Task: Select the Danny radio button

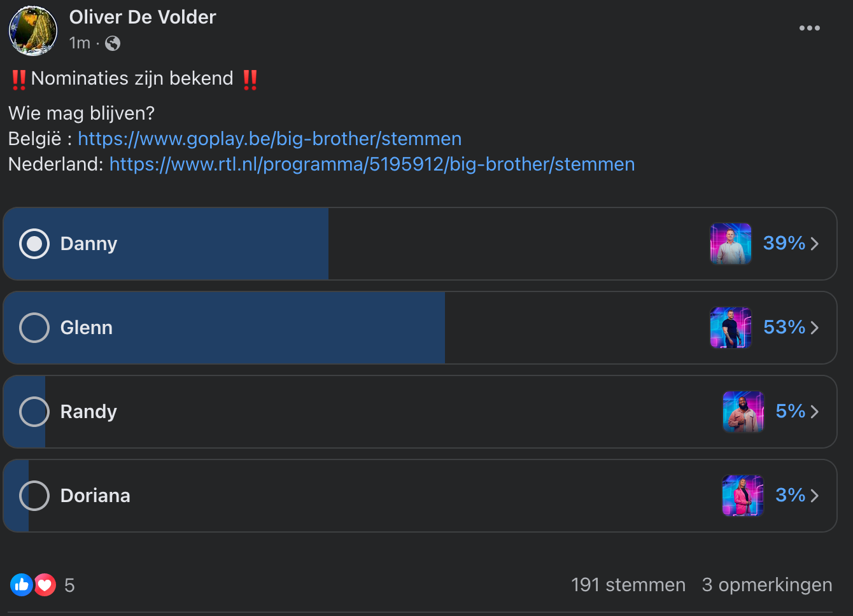Action: [x=34, y=244]
